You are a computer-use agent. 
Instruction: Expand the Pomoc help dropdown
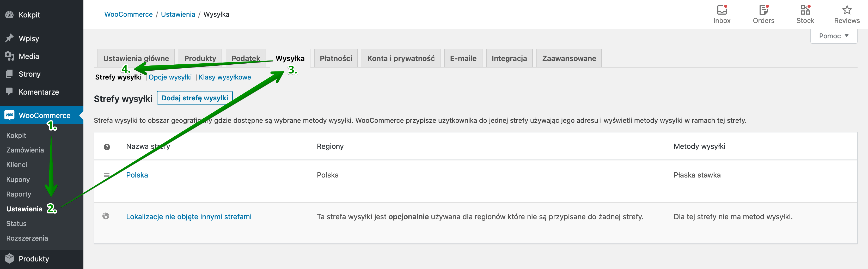(834, 36)
